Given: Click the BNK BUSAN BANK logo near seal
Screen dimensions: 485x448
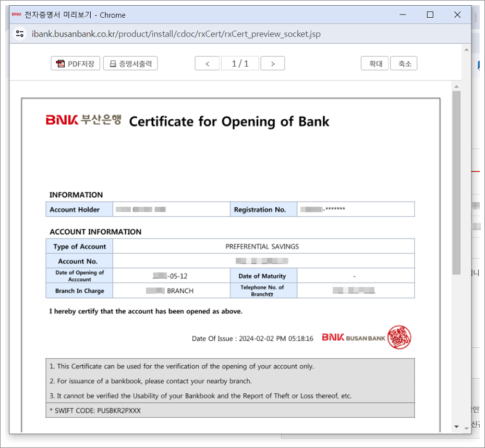Looking at the screenshot, I should (x=354, y=338).
